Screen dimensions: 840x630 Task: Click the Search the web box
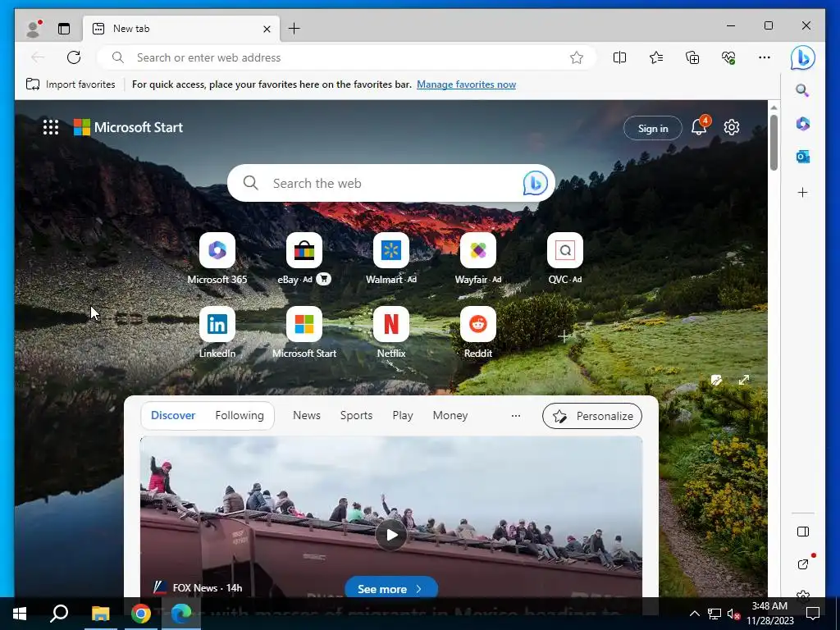pos(391,183)
